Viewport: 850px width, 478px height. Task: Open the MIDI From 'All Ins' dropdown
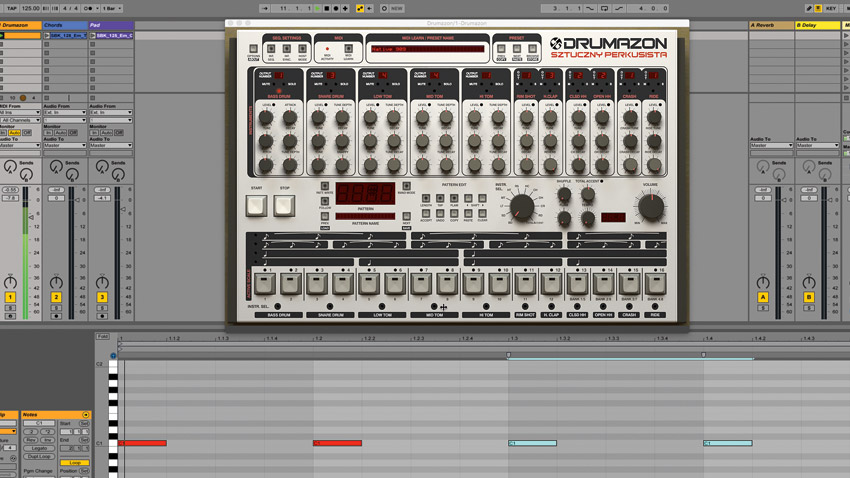pyautogui.click(x=20, y=113)
